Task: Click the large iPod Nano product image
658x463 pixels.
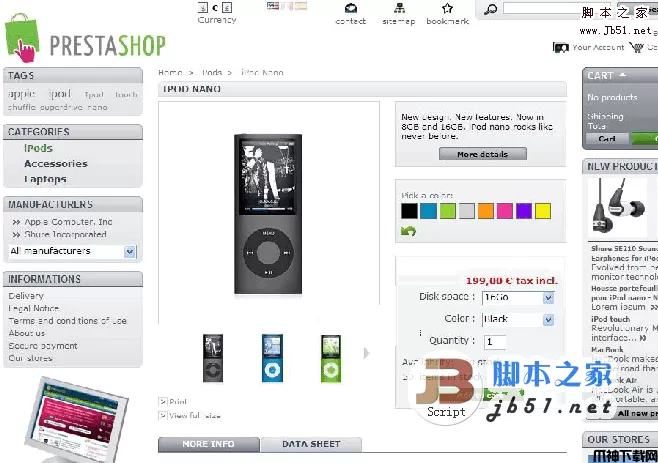Action: tap(268, 214)
